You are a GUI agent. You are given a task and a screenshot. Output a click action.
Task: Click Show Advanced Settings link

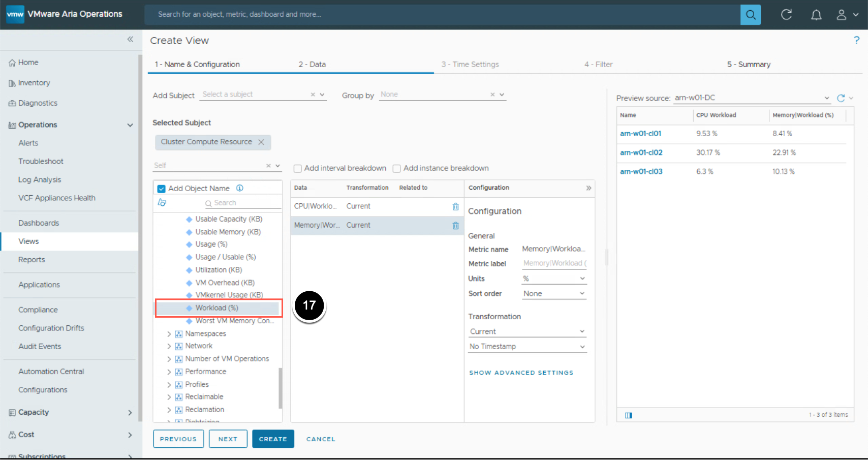(x=521, y=373)
